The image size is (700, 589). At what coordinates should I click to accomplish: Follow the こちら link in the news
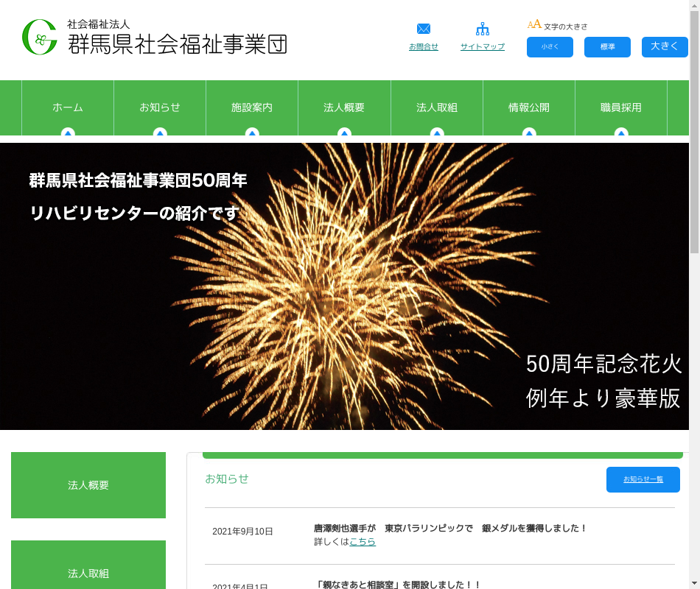[363, 542]
